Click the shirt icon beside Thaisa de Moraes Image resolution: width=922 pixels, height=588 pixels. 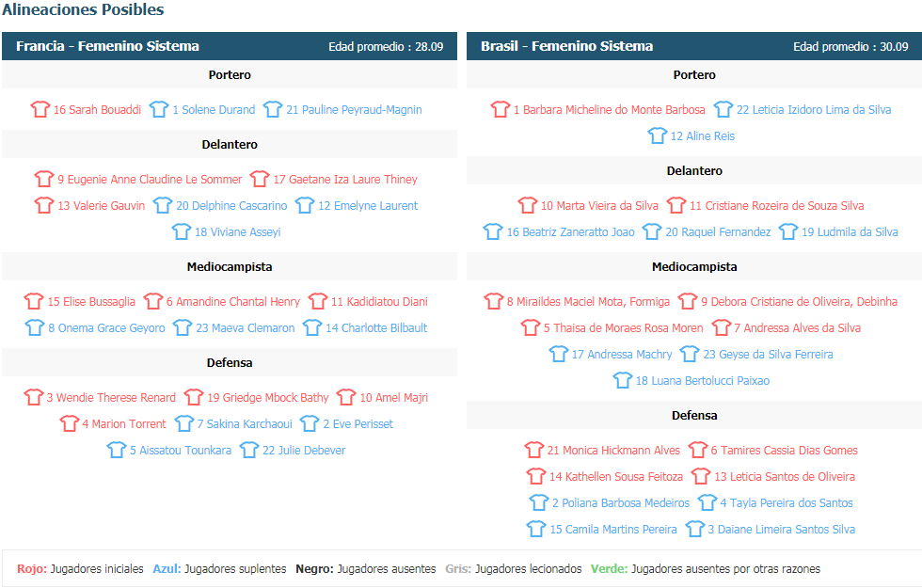(531, 327)
